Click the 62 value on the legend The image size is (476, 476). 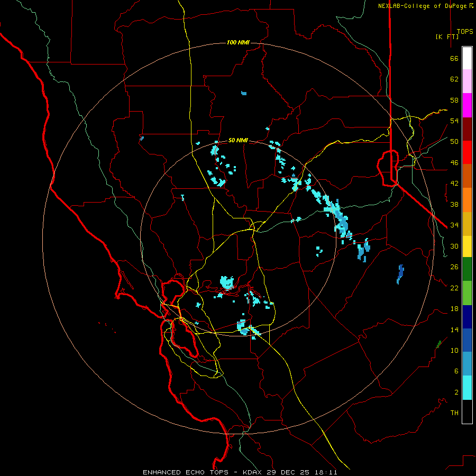coord(454,79)
